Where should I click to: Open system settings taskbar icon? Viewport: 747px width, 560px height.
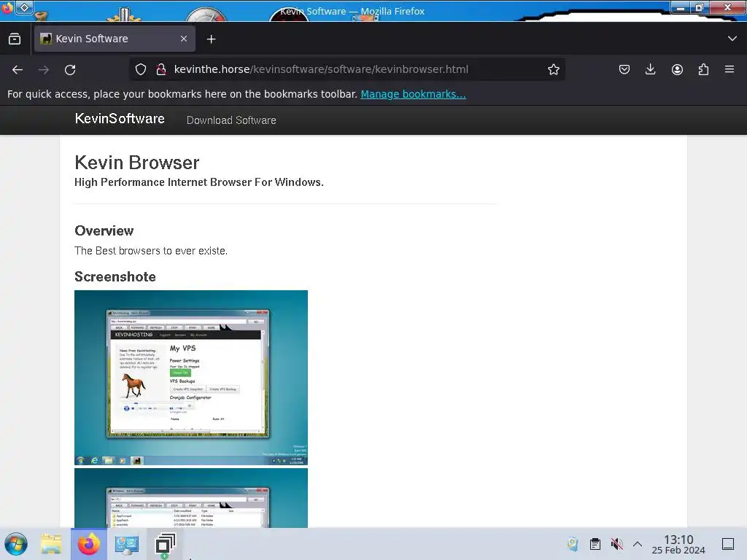point(127,544)
